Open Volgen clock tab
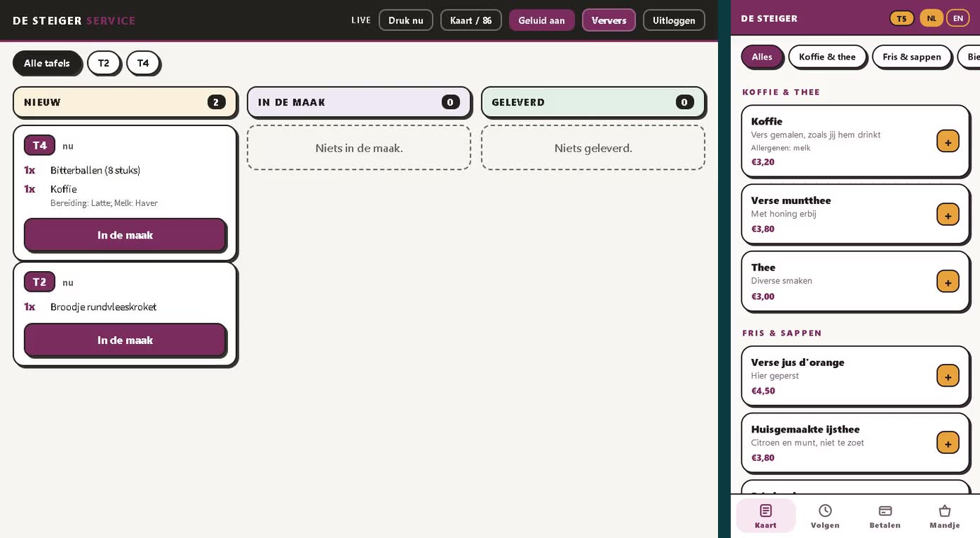The height and width of the screenshot is (538, 980). pos(825,516)
